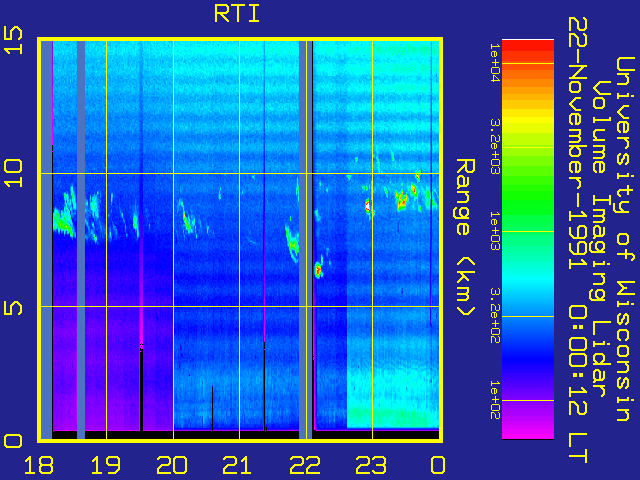Click the top '1e+04' colorbar label
Screen dimensions: 640x480
tap(495, 63)
